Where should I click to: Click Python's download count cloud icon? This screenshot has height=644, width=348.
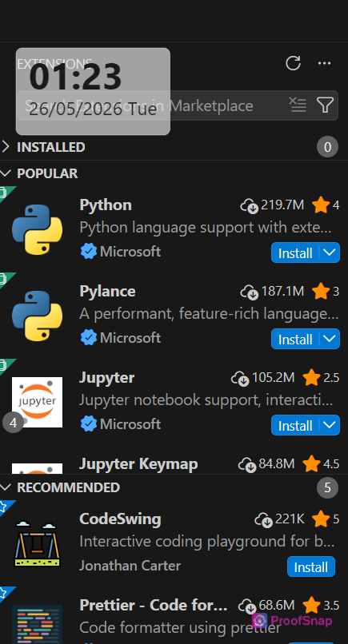pos(250,205)
